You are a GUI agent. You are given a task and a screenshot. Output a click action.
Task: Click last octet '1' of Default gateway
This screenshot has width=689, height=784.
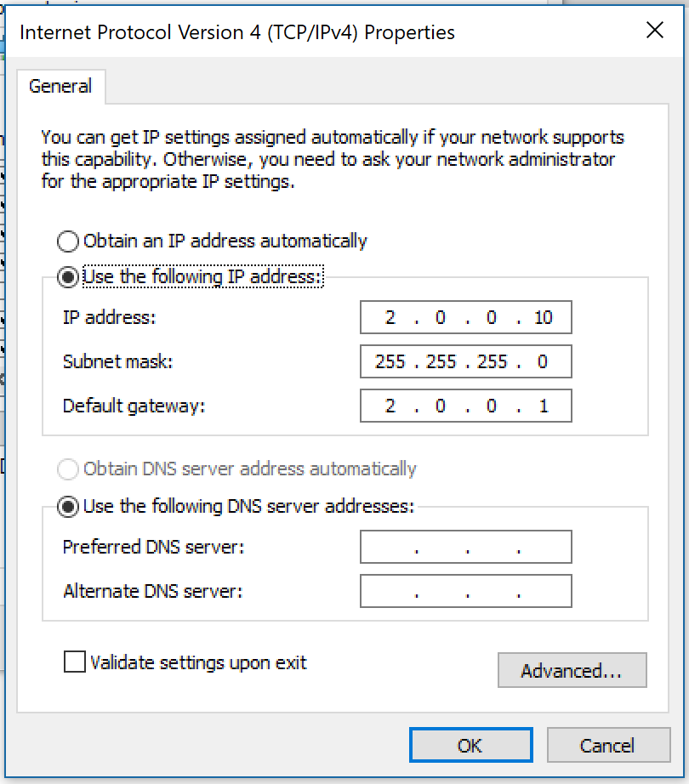pos(544,406)
